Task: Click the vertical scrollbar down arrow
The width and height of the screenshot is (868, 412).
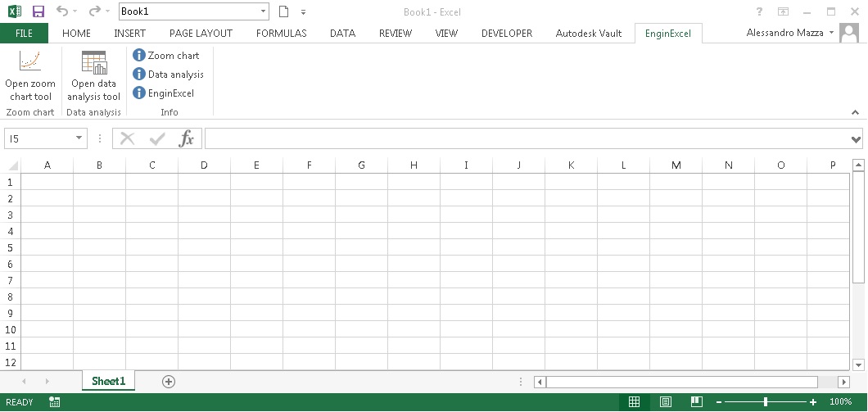Action: pyautogui.click(x=858, y=364)
